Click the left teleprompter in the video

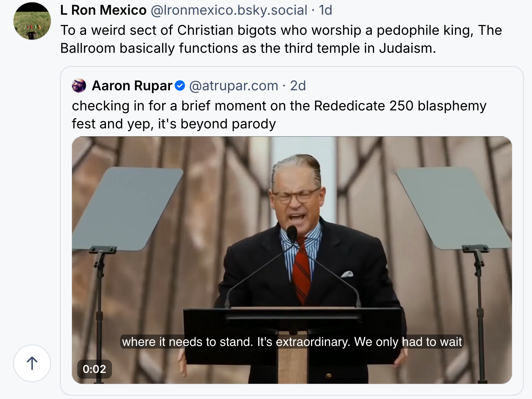pos(127,209)
